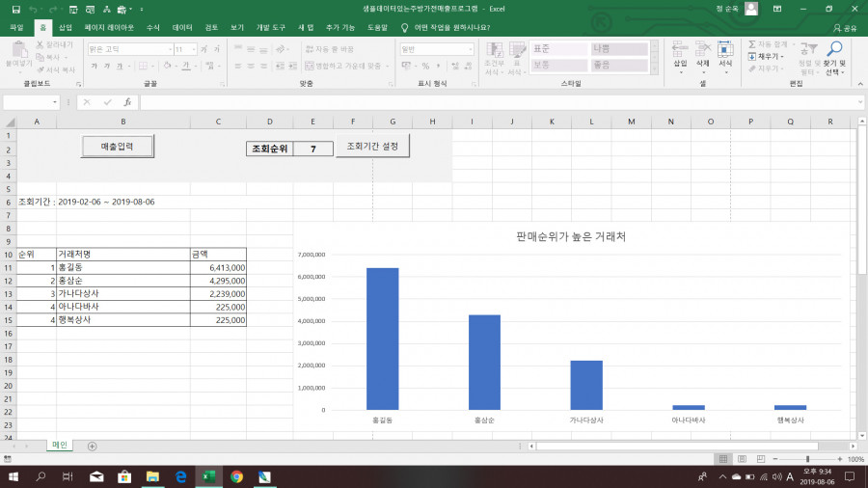Toggle Underline formatting
Viewport: 868px width, 488px height.
pos(119,66)
